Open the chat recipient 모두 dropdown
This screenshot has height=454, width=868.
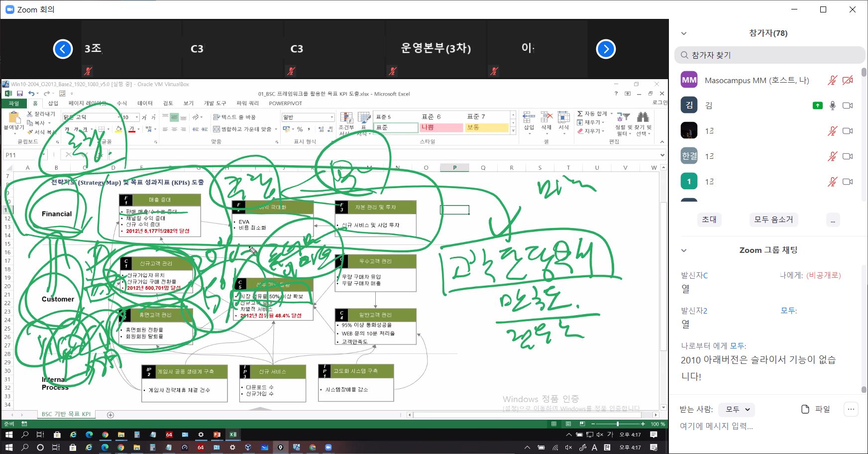738,409
